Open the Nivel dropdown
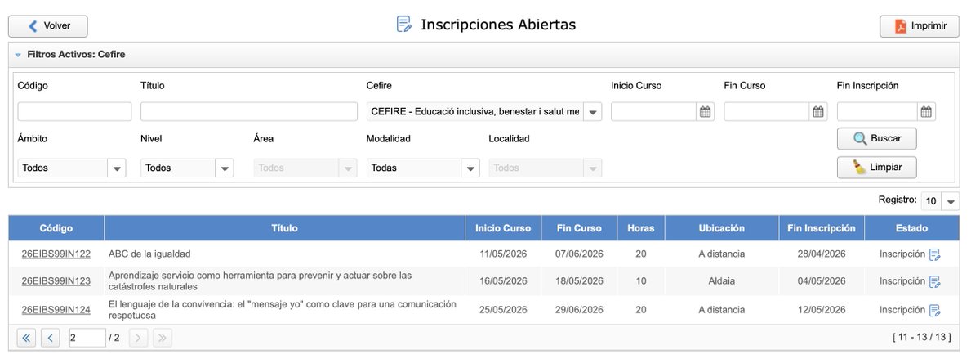980x359 pixels. 225,168
